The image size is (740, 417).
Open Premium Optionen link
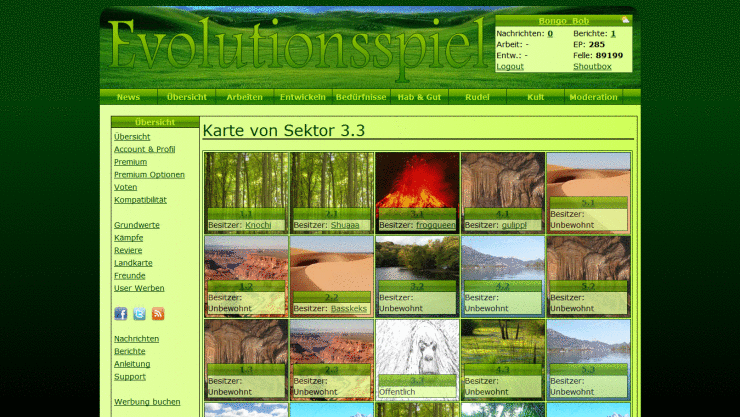[149, 175]
